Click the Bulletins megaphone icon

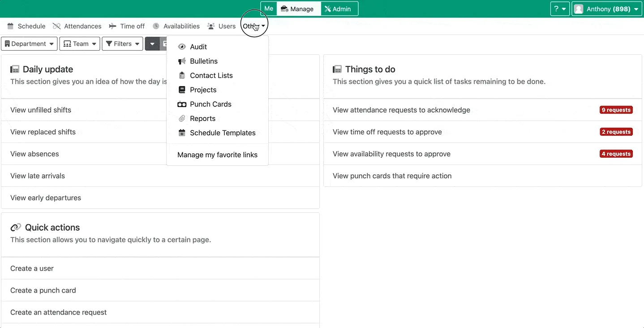click(182, 61)
